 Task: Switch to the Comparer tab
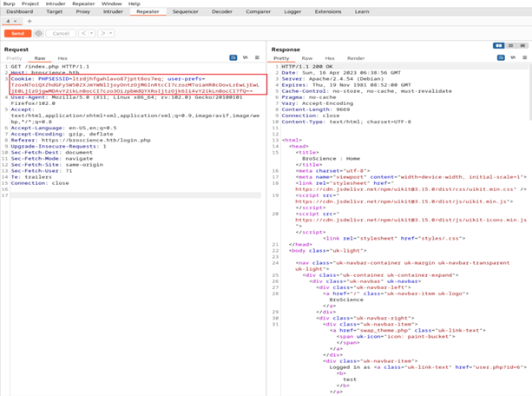click(x=259, y=11)
